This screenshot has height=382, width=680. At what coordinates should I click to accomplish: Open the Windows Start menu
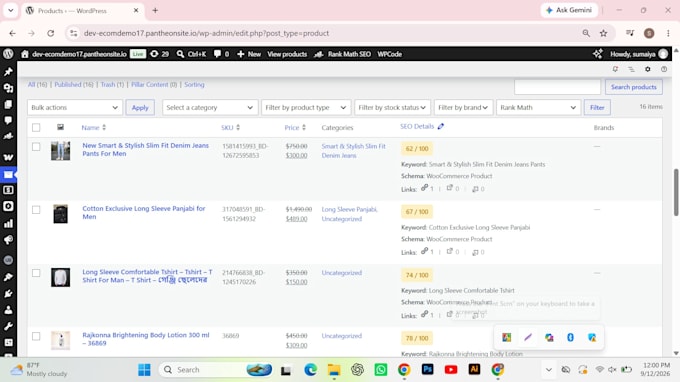pos(144,369)
